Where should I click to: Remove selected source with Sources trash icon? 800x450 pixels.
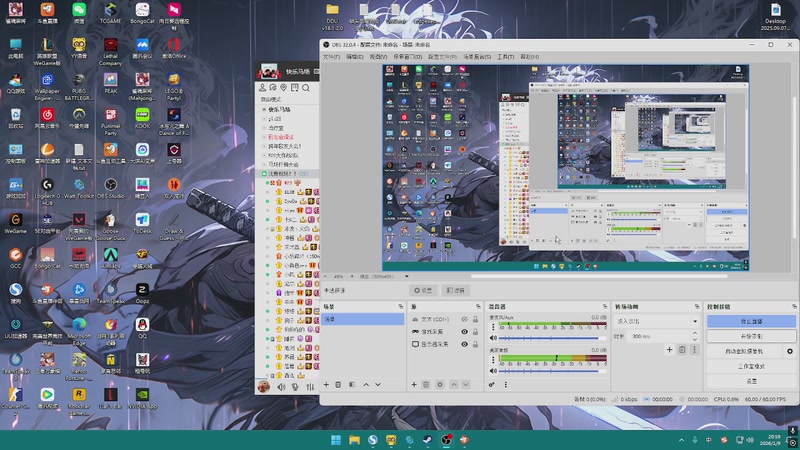click(426, 385)
